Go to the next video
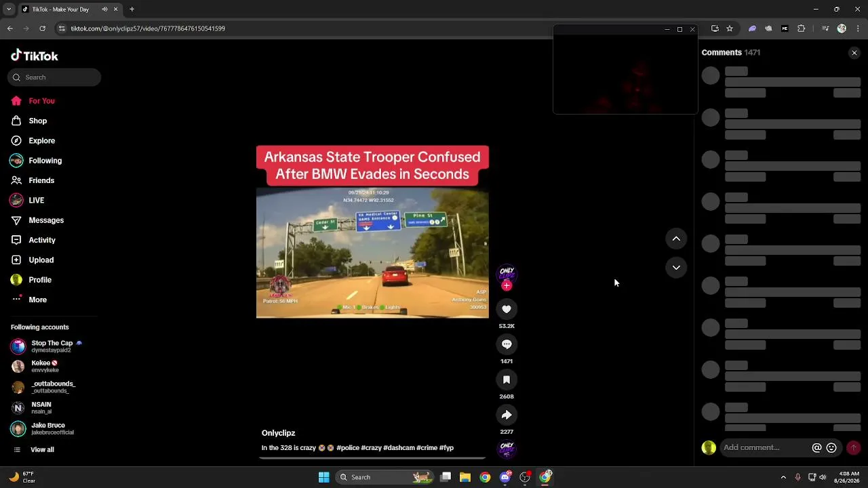868x488 pixels. (x=676, y=268)
